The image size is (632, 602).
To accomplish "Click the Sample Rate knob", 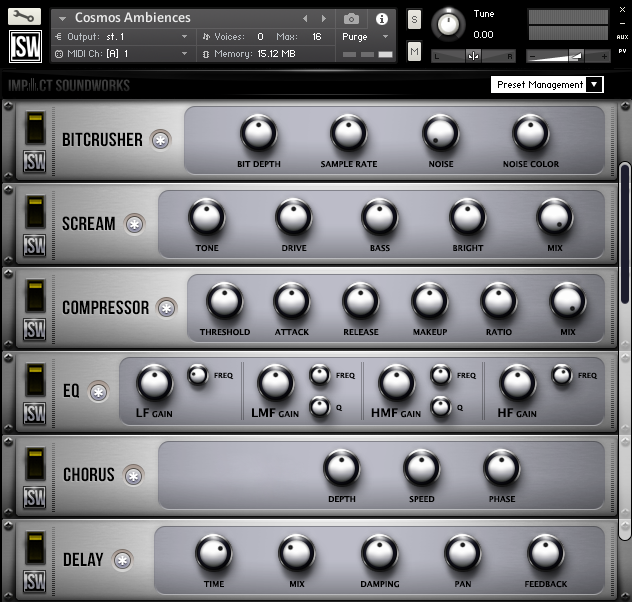I will click(349, 133).
